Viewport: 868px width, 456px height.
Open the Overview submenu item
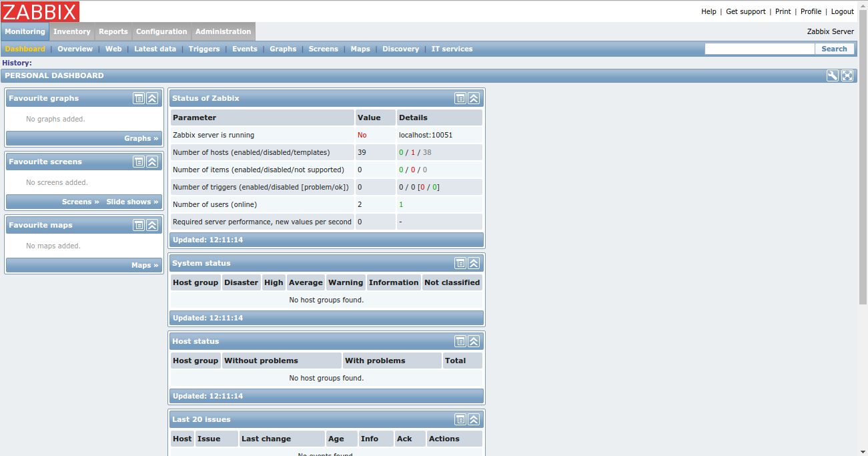75,49
